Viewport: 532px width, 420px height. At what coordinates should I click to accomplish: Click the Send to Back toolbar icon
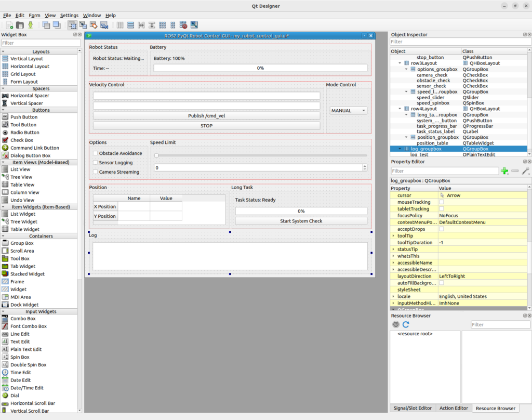46,25
